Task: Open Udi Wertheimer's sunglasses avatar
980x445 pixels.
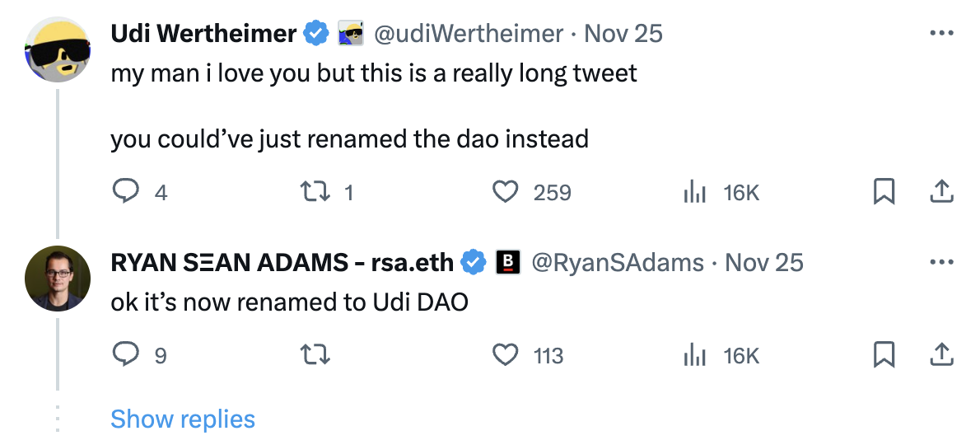Action: [58, 49]
